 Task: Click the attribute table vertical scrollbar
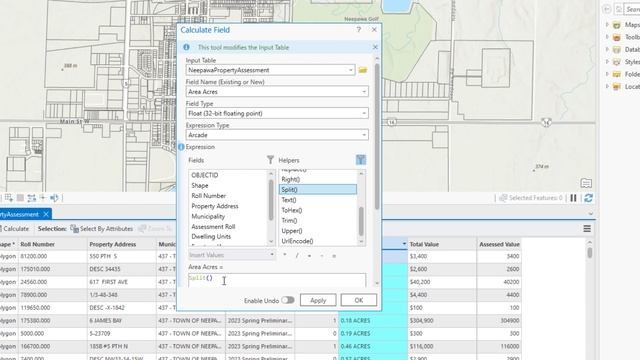click(x=590, y=253)
